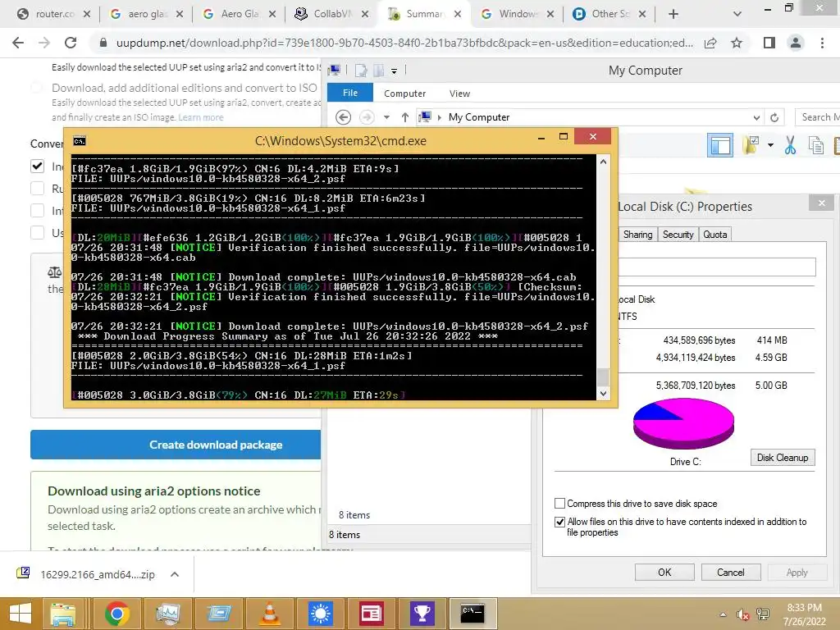
Task: Click Properties icon in Explorer quick access toolbar
Action: point(361,71)
